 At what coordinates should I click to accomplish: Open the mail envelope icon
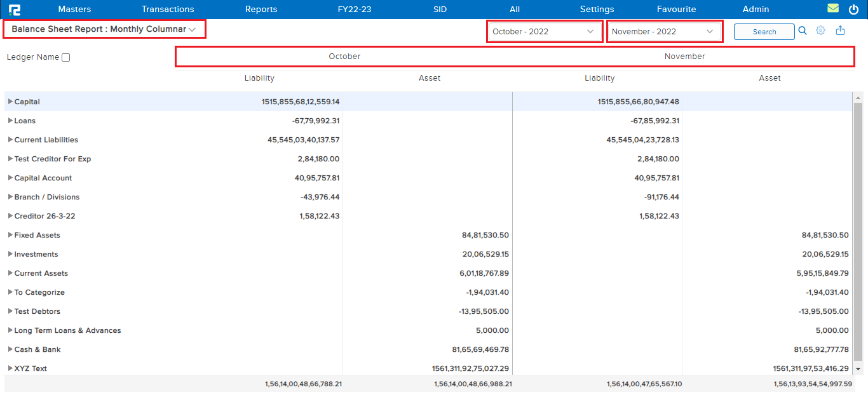point(833,9)
